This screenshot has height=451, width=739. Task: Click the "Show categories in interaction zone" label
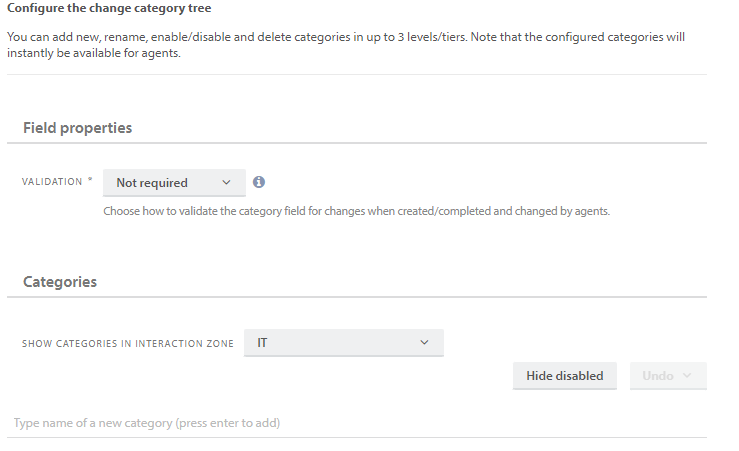pos(128,344)
